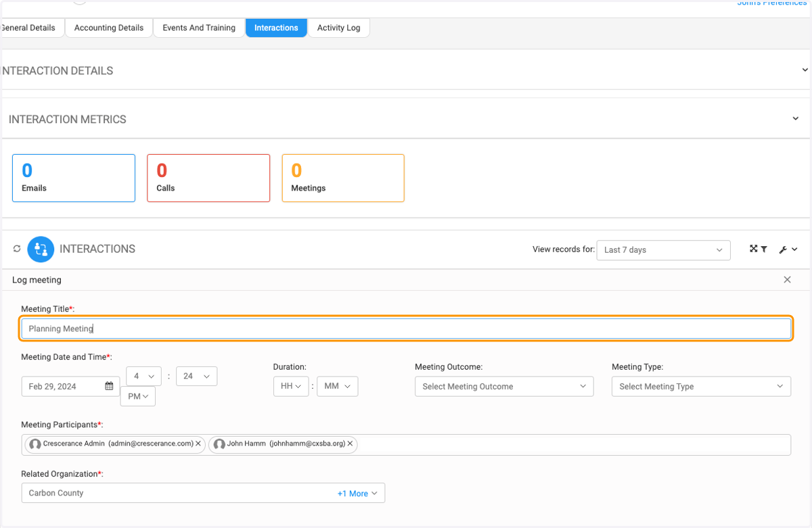The image size is (812, 528).
Task: Close the Log meeting panel
Action: point(787,280)
